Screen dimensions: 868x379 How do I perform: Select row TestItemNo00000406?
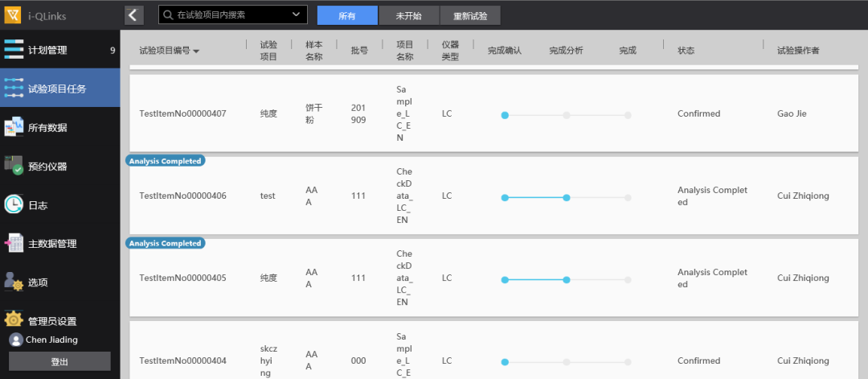click(x=493, y=195)
